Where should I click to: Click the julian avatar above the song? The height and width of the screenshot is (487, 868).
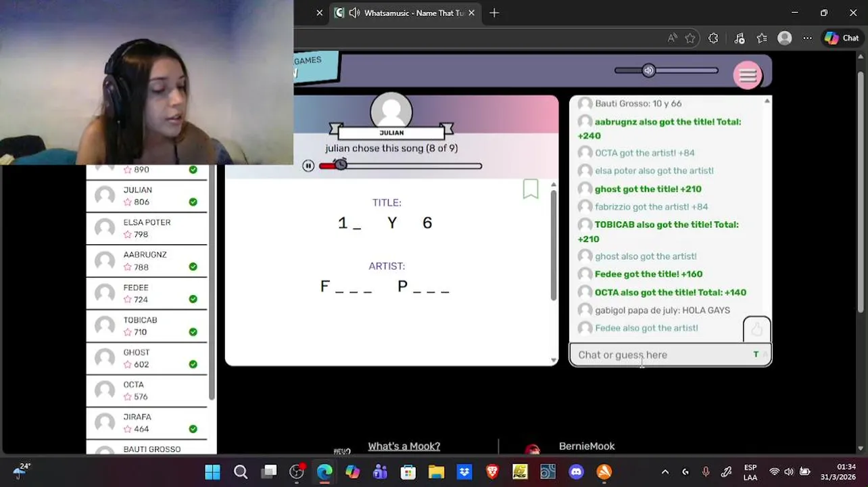(x=391, y=110)
